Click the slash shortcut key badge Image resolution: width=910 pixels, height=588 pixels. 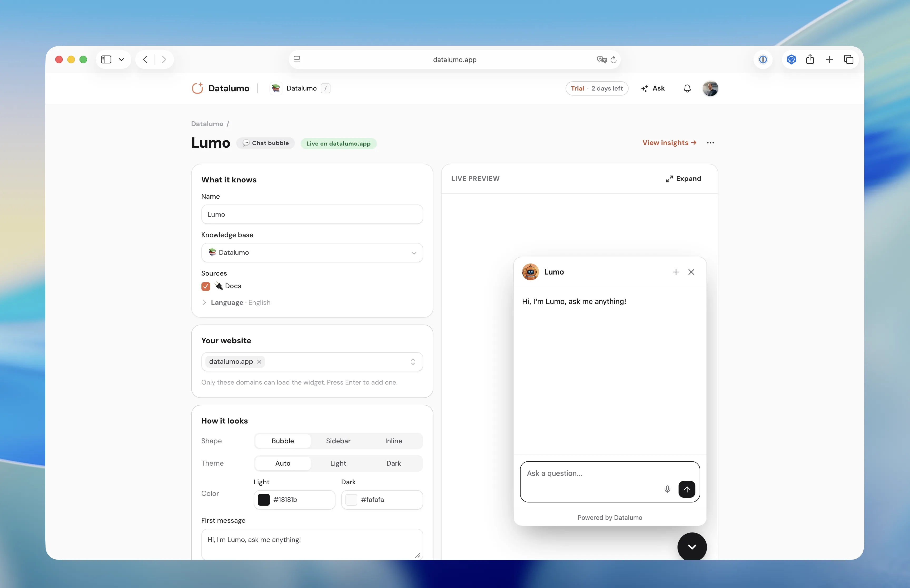[325, 88]
